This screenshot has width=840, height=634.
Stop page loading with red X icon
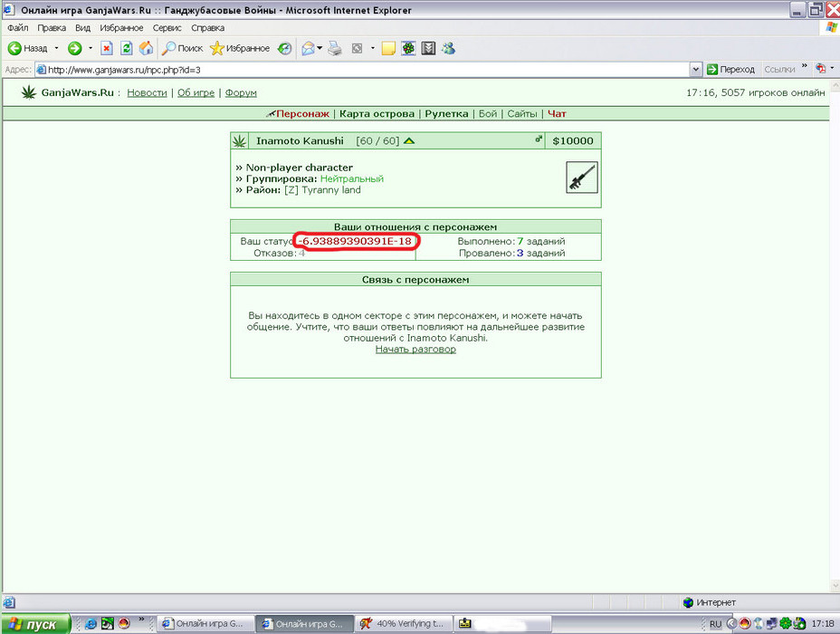[107, 49]
